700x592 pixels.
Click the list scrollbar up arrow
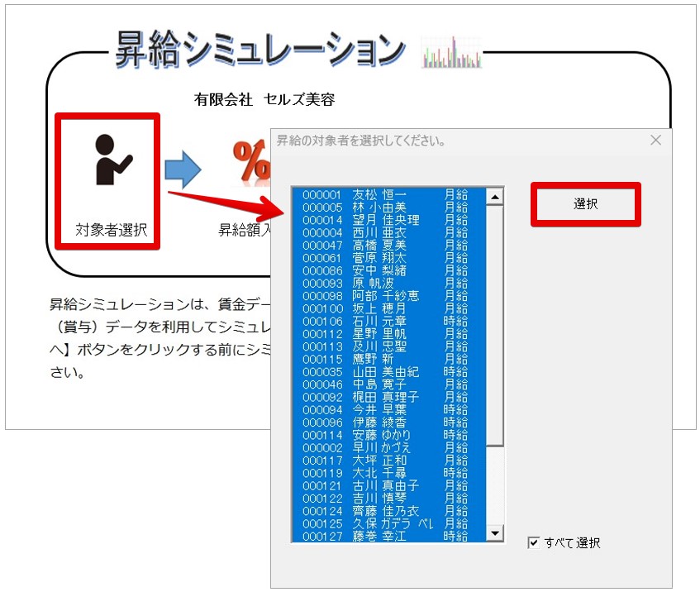495,197
